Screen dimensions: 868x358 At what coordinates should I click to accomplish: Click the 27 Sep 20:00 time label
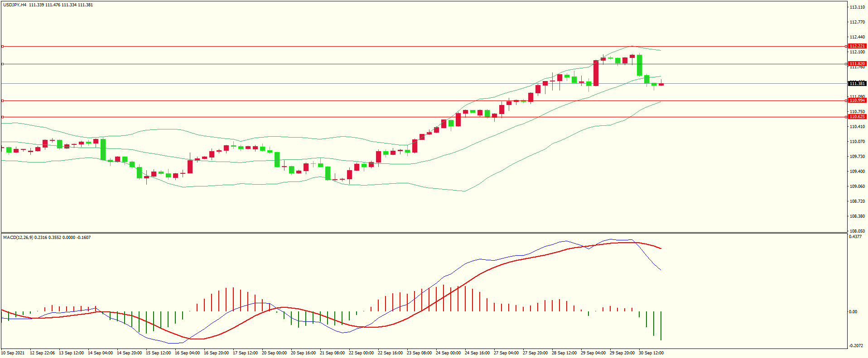click(x=535, y=353)
